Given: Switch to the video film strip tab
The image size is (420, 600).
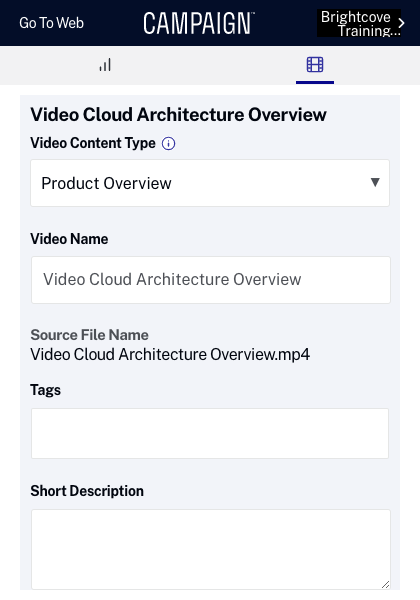Looking at the screenshot, I should tap(315, 65).
